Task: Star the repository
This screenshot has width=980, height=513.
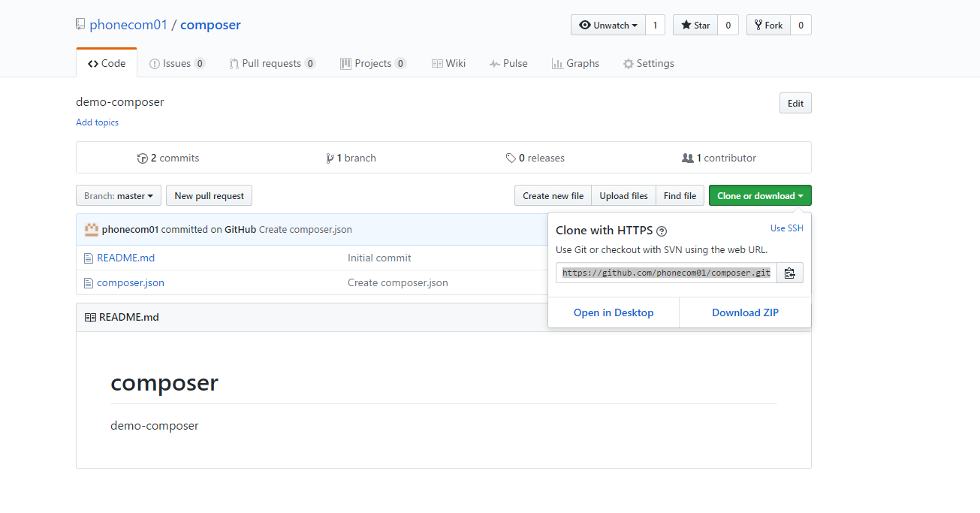Action: [695, 25]
